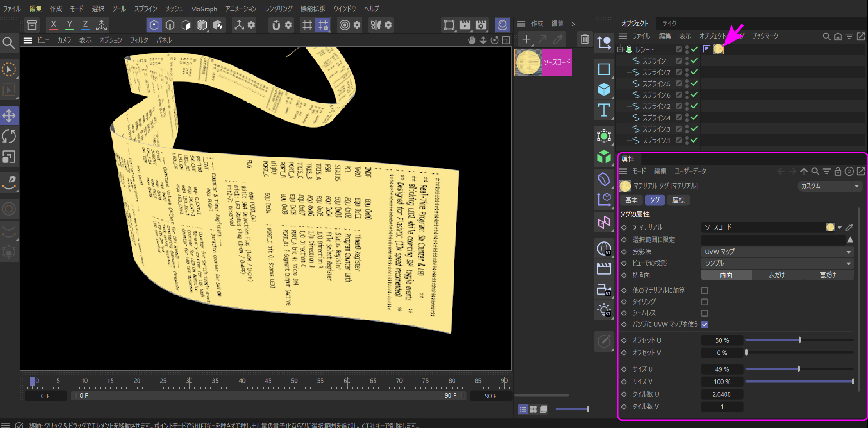This screenshot has height=428, width=868.
Task: Click the ソースコード material thumbnail
Action: pyautogui.click(x=528, y=62)
